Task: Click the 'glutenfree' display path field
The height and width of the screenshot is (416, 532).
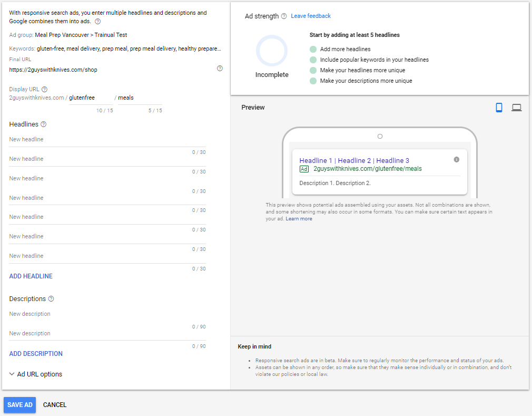Action: pos(91,98)
